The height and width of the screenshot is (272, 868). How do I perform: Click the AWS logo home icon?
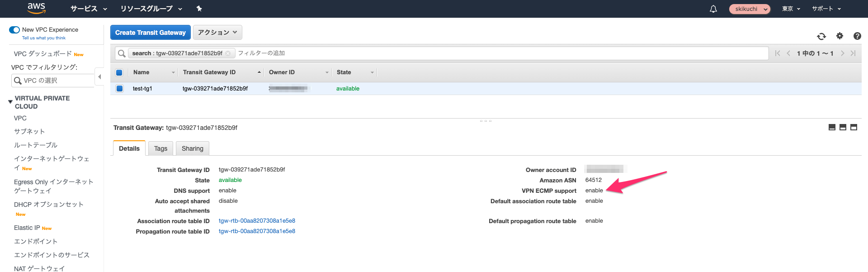[x=36, y=8]
